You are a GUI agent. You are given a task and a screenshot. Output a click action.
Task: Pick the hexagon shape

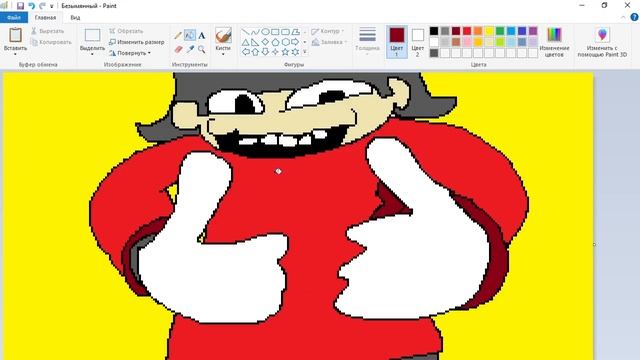coord(285,42)
